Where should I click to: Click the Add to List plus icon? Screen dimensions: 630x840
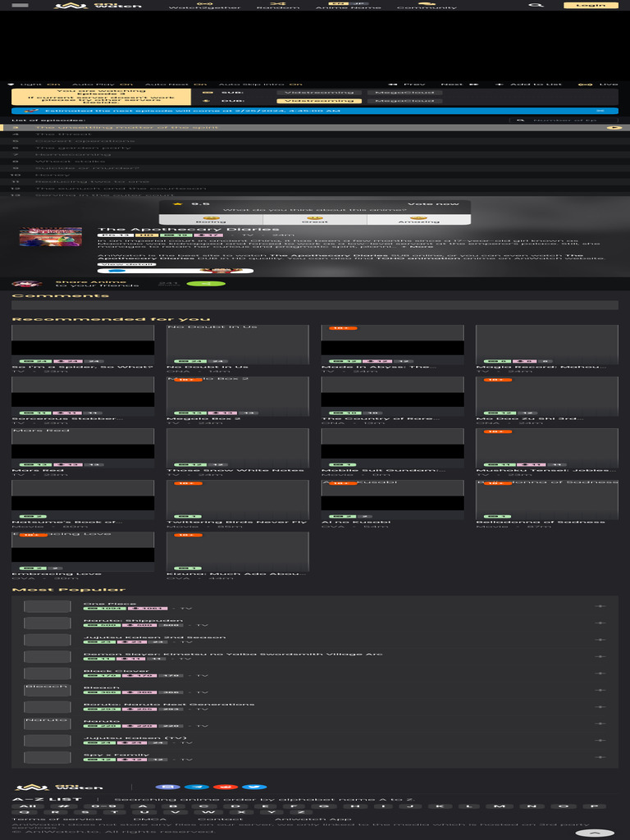click(500, 84)
